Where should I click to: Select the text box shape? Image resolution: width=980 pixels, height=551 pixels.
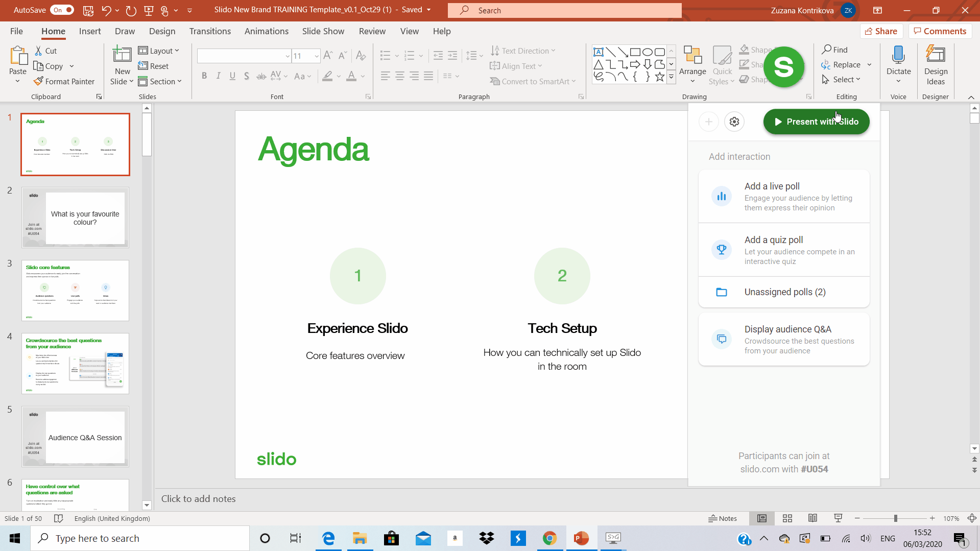[x=599, y=52]
